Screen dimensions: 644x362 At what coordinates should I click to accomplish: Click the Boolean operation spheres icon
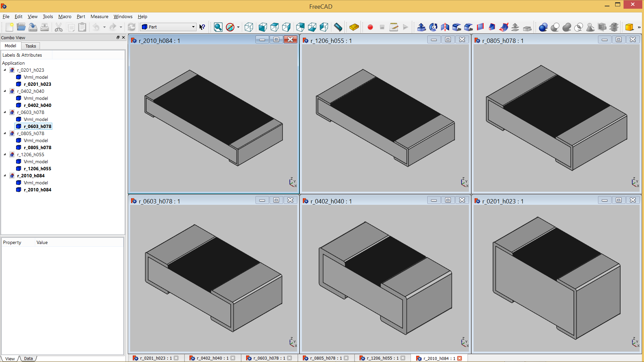[x=543, y=27]
